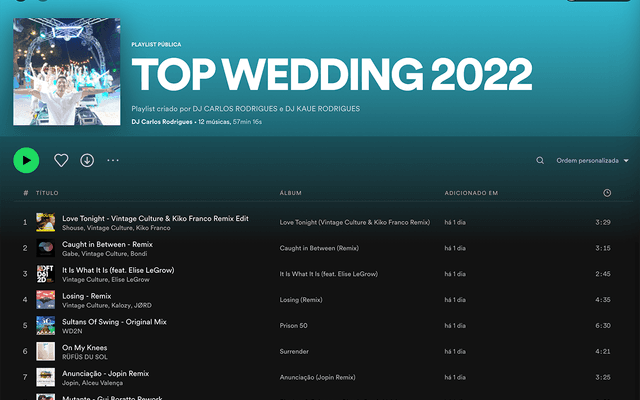Like the playlist with the heart icon
The image size is (640, 400).
pos(61,160)
